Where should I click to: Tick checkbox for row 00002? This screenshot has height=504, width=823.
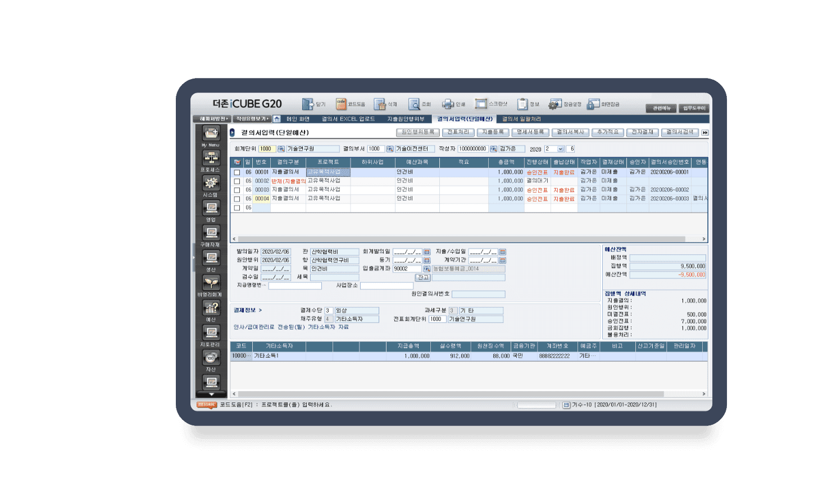pos(237,181)
